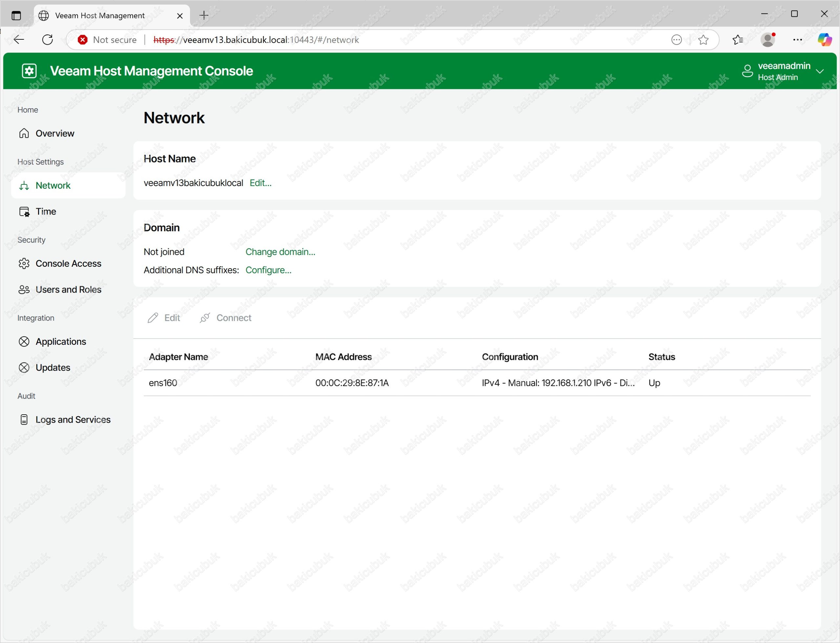Click the address bar chat bubble icon

(x=677, y=40)
